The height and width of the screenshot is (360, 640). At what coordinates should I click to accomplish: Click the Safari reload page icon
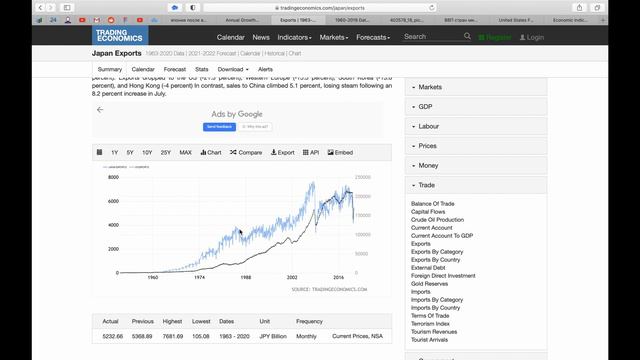(432, 8)
